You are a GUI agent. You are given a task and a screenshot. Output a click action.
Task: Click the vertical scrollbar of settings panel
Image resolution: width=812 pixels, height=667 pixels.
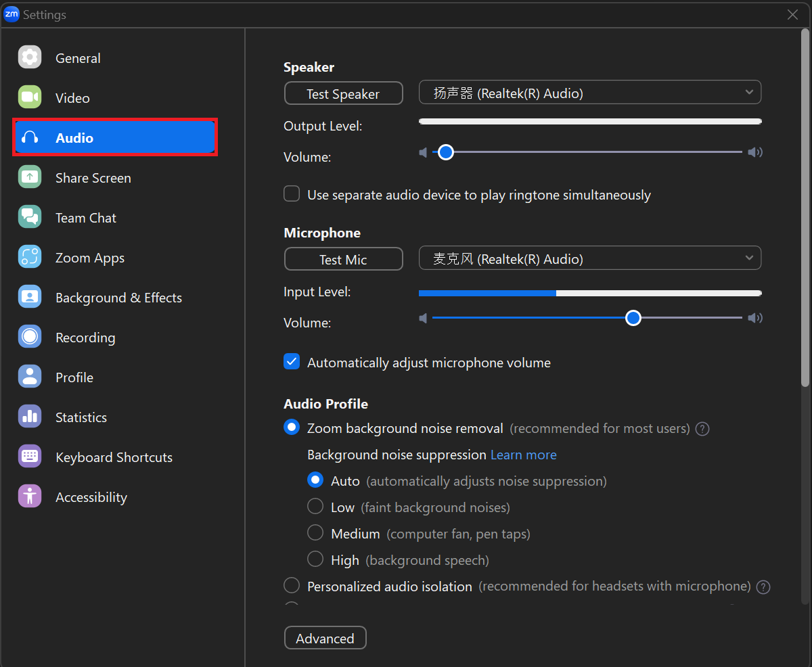pos(805,208)
